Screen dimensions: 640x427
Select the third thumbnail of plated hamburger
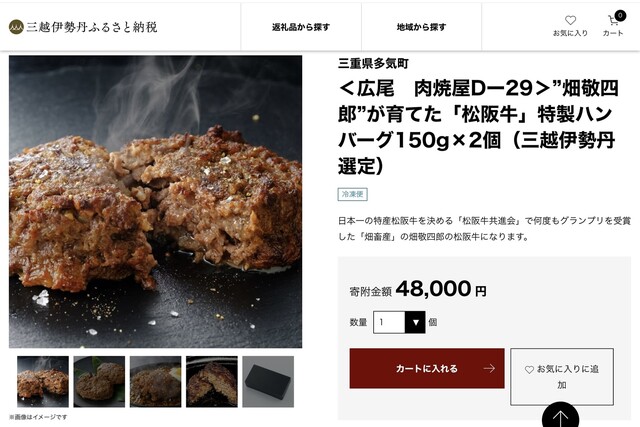156,382
